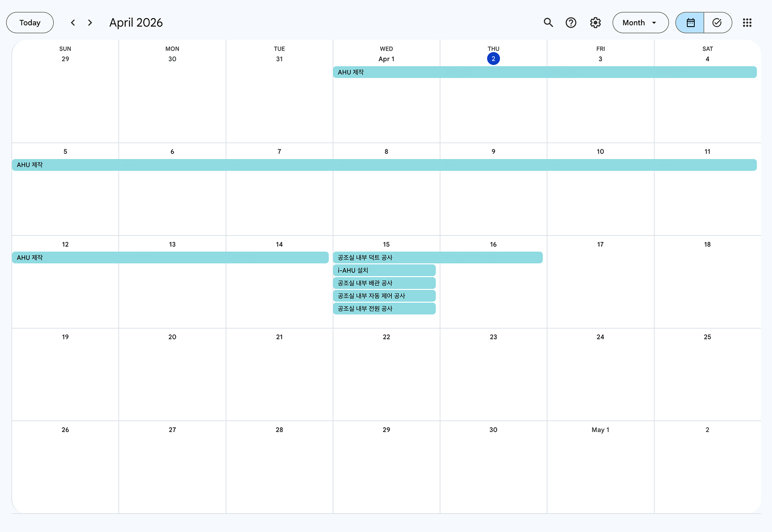This screenshot has width=772, height=532.
Task: Open AHU 제작 event starting Apr 1
Action: tap(544, 72)
